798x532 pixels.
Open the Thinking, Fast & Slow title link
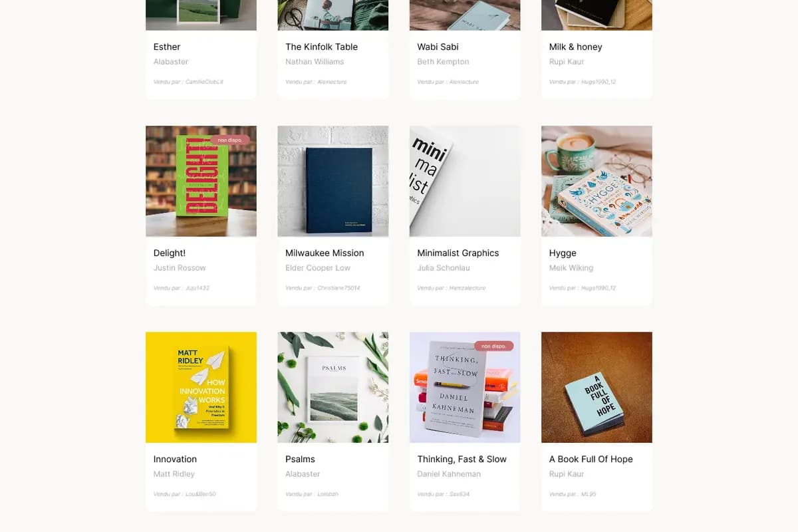pyautogui.click(x=462, y=459)
